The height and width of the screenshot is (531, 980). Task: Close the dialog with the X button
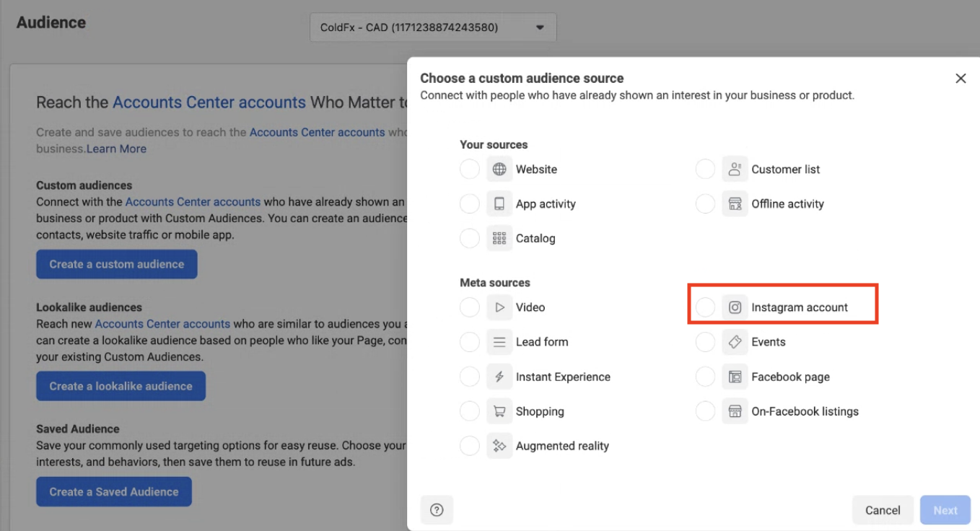(961, 79)
